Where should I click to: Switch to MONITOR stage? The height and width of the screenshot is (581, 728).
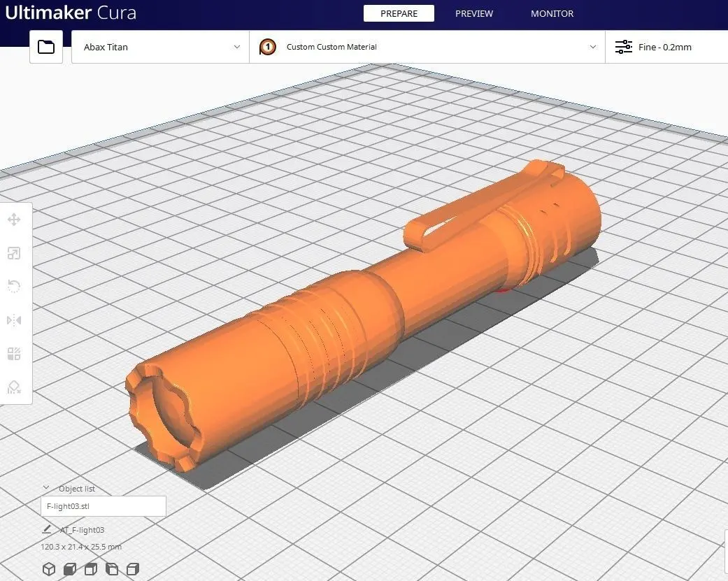click(x=552, y=13)
